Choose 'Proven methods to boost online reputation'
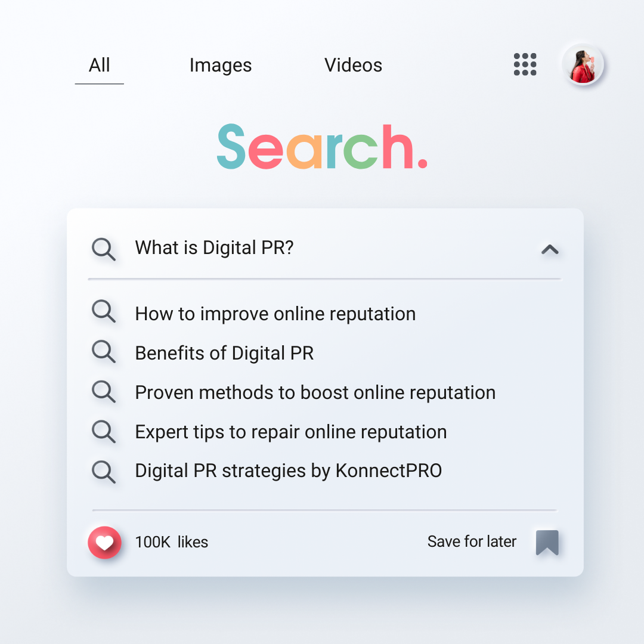The image size is (644, 644). click(x=315, y=392)
